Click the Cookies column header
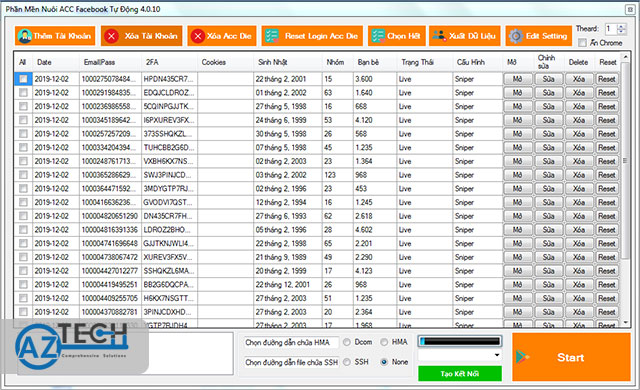Screen dimensions: 640x390 coord(225,62)
